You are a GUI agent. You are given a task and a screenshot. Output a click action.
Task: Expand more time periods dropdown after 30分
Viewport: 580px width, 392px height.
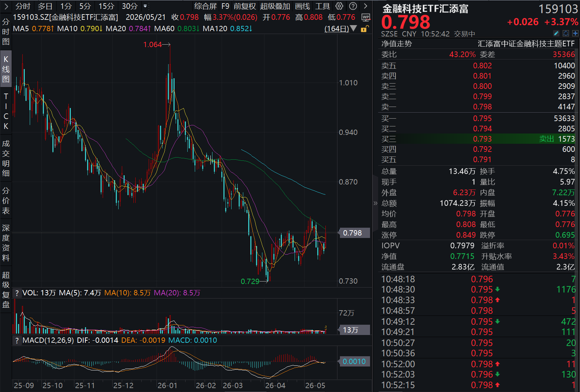(x=145, y=6)
